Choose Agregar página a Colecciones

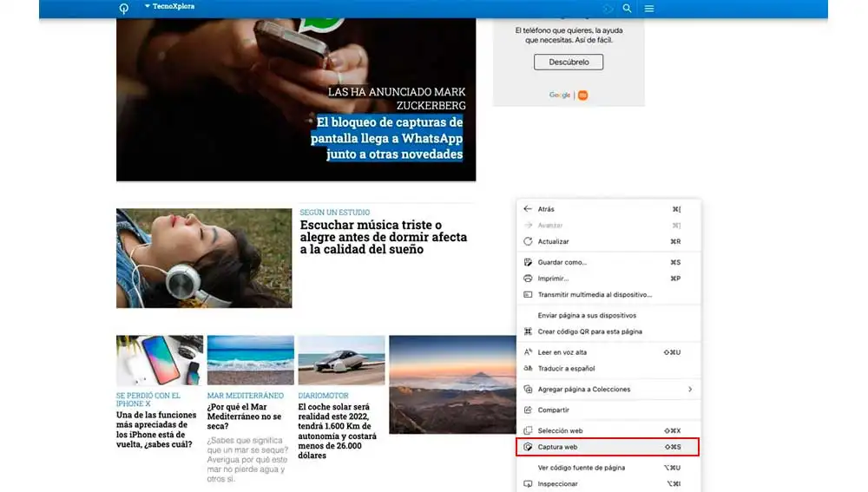pyautogui.click(x=608, y=389)
